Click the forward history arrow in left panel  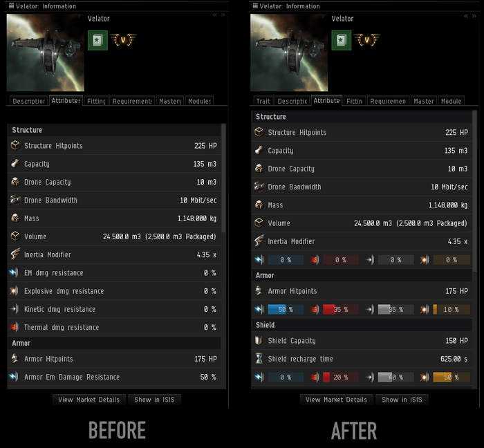[223, 15]
